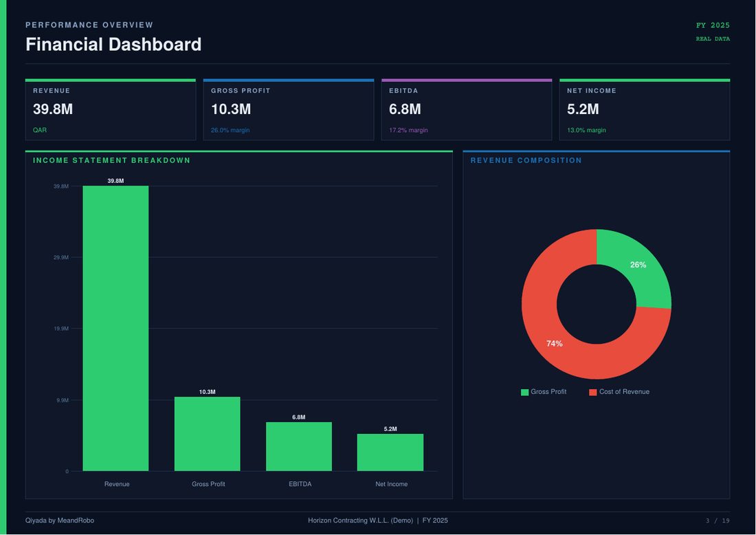Image resolution: width=756 pixels, height=535 pixels.
Task: Click the "REVENUE COMPOSITION" heading
Action: (x=526, y=160)
